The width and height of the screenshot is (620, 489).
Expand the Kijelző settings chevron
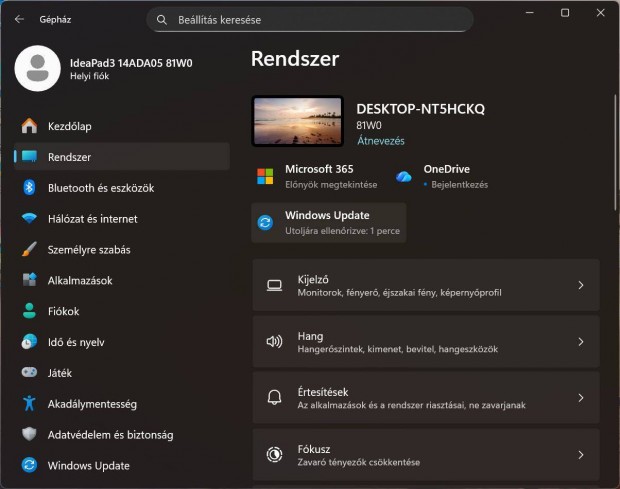[x=580, y=286]
